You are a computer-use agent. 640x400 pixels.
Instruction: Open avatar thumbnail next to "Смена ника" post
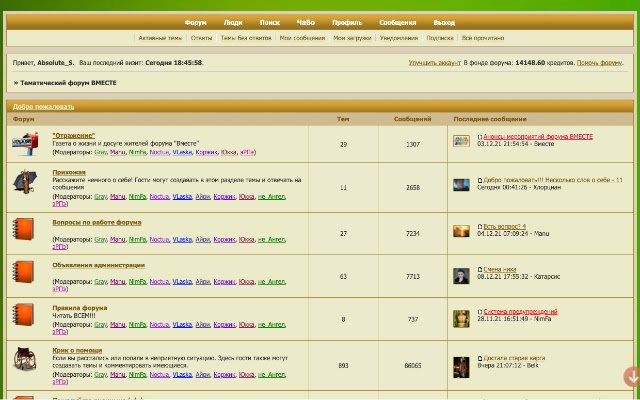[461, 275]
